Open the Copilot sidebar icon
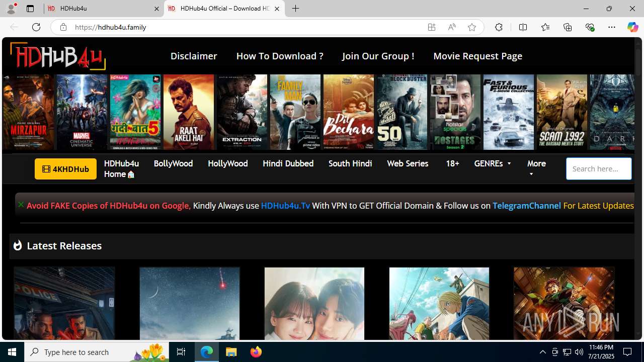Image resolution: width=644 pixels, height=362 pixels. click(632, 27)
